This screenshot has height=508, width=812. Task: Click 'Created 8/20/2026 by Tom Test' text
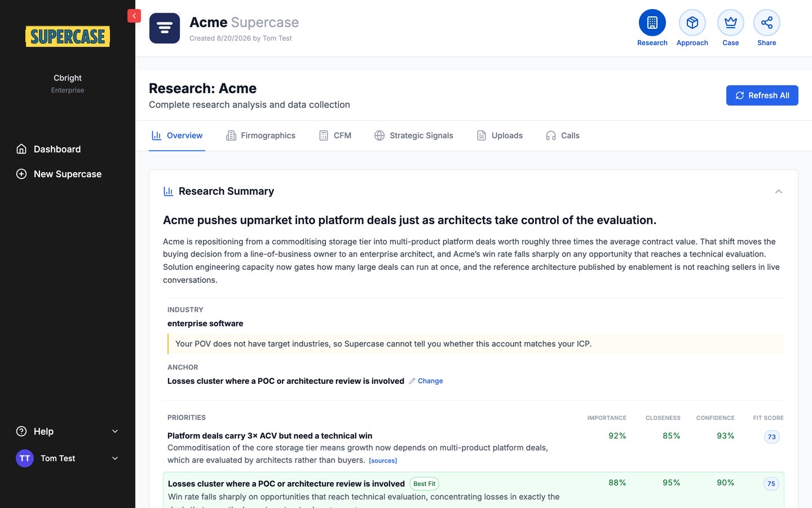click(x=241, y=38)
